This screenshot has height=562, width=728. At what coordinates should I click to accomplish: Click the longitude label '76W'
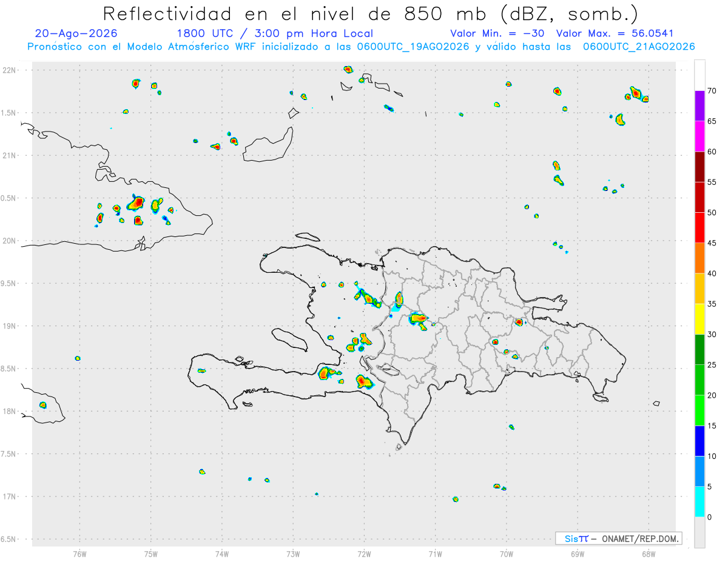click(x=79, y=554)
